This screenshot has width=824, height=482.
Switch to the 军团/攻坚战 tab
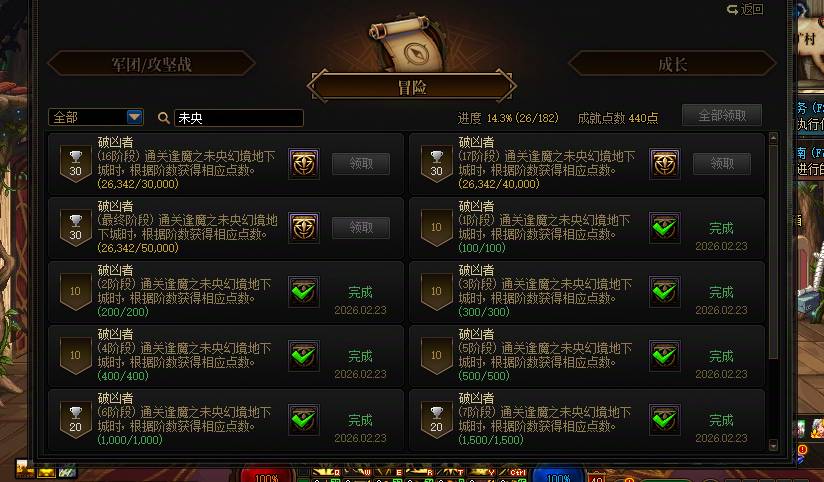click(151, 64)
